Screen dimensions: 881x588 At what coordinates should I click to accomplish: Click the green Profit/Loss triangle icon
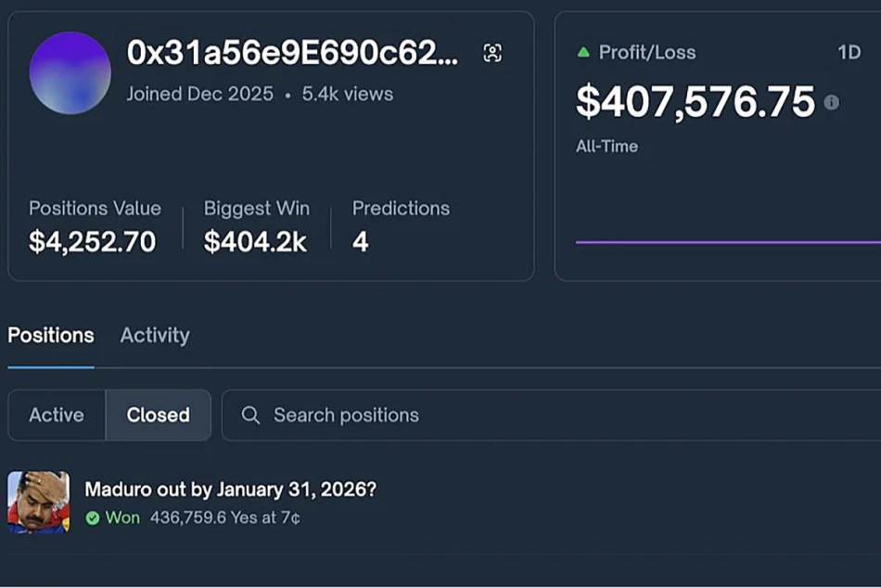[583, 53]
